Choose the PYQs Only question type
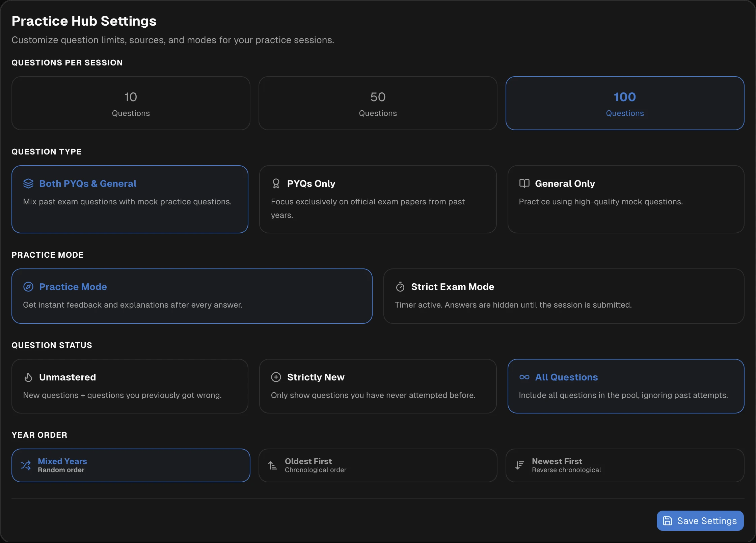This screenshot has height=543, width=756. point(378,199)
